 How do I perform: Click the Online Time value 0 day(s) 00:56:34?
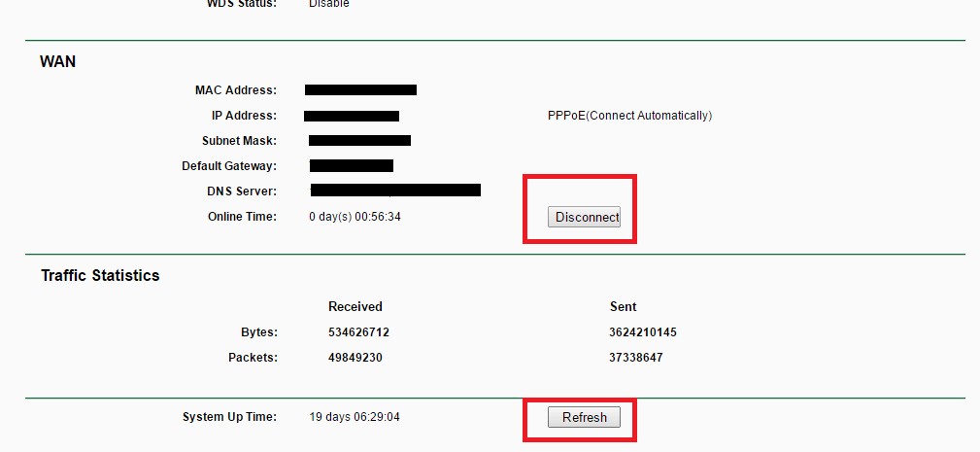(x=355, y=217)
